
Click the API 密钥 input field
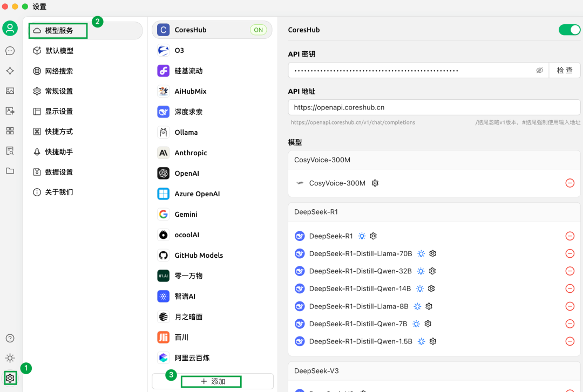coord(418,70)
